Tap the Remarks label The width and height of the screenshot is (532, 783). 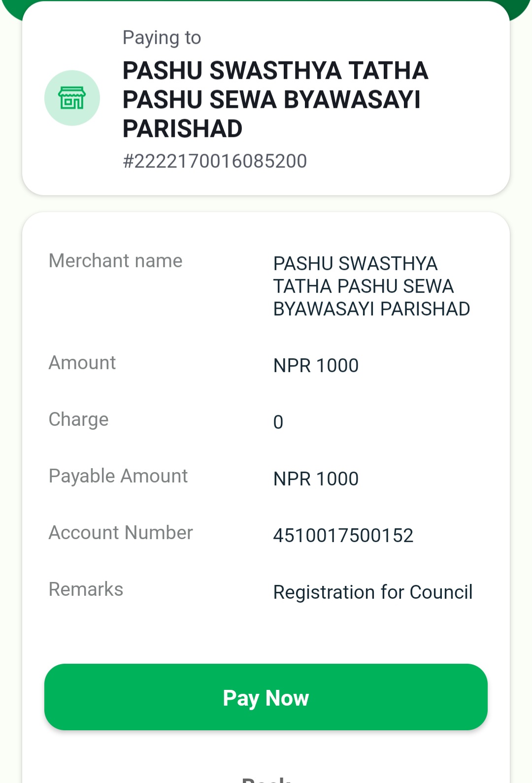coord(86,589)
